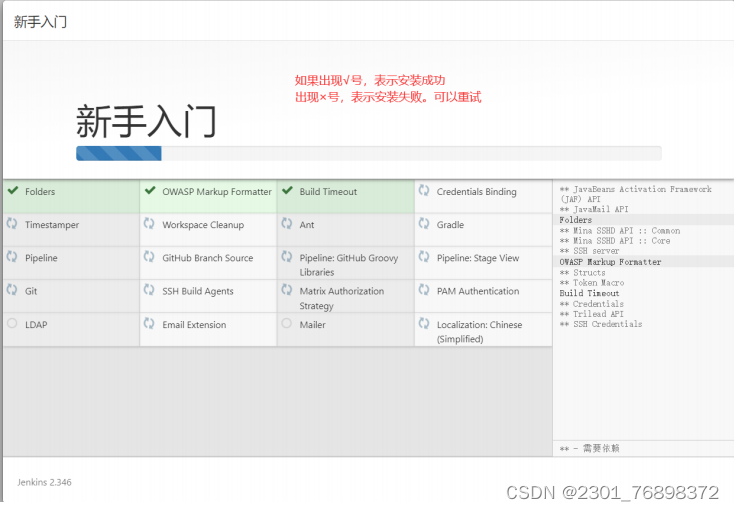Viewport: 734px width, 511px height.
Task: Select the OWASP Markup Formatter plugin label
Action: (217, 192)
